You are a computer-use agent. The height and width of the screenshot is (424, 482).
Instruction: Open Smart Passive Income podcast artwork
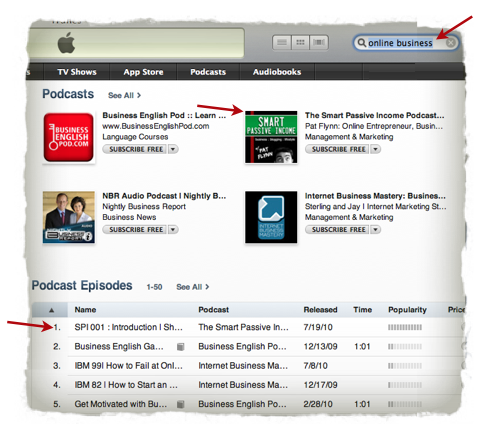pos(271,137)
